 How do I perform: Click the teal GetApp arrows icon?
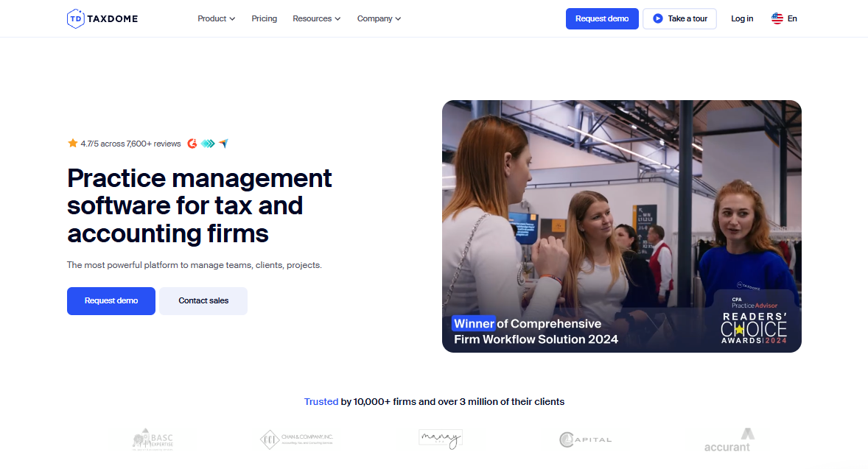tap(208, 144)
